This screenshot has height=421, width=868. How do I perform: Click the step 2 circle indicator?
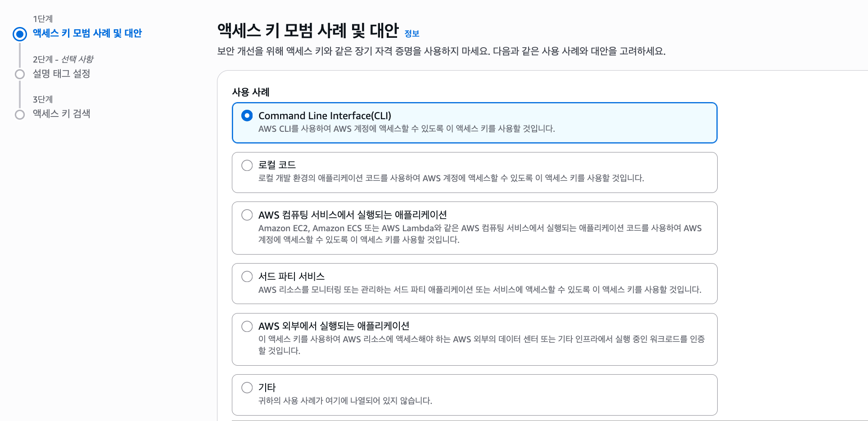pos(20,74)
